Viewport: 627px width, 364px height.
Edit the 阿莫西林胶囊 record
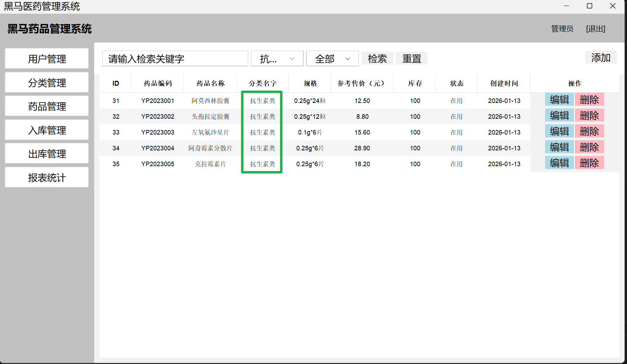559,100
